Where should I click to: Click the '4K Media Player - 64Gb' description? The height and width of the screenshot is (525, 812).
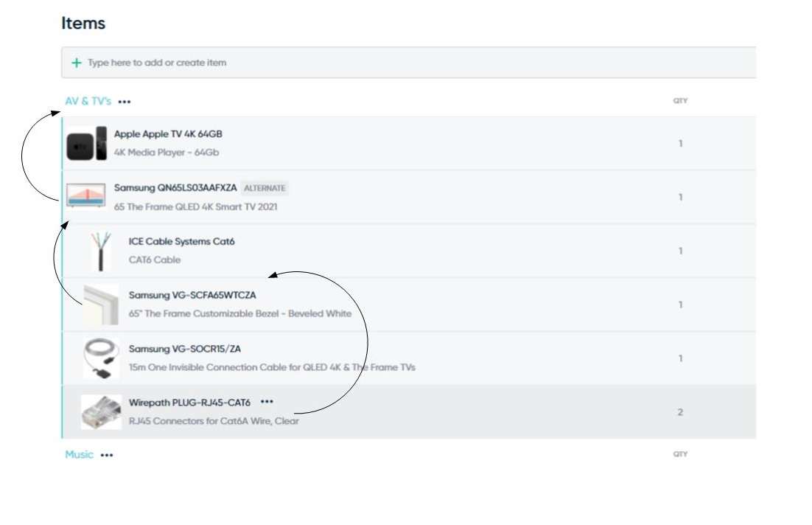coord(167,153)
